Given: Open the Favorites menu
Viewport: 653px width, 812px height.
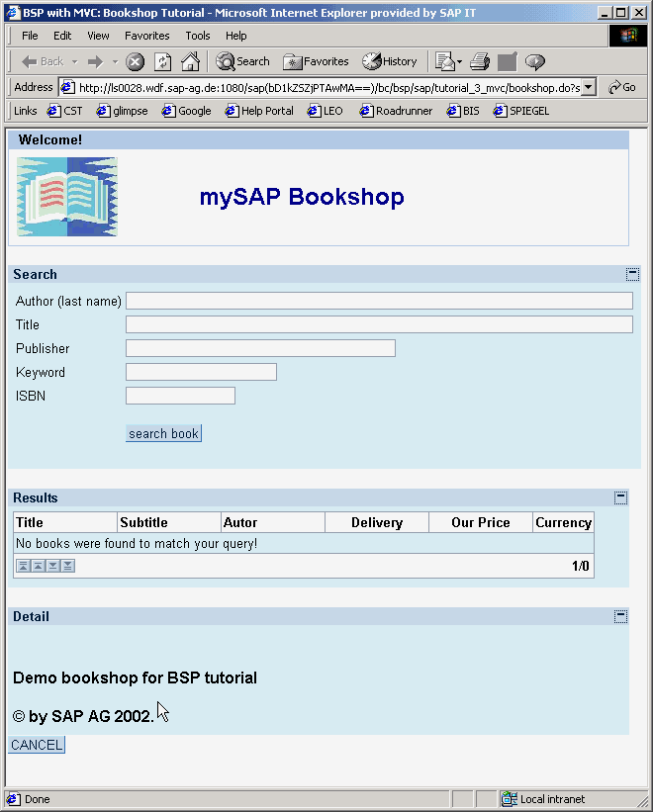Looking at the screenshot, I should (x=147, y=36).
